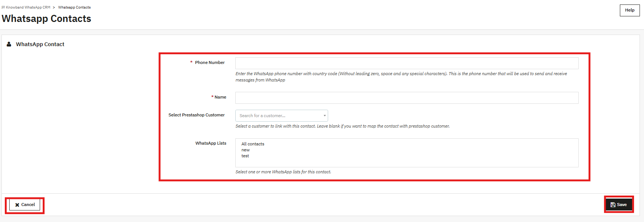Click the user icon beside WhatsApp Contact heading

9,44
